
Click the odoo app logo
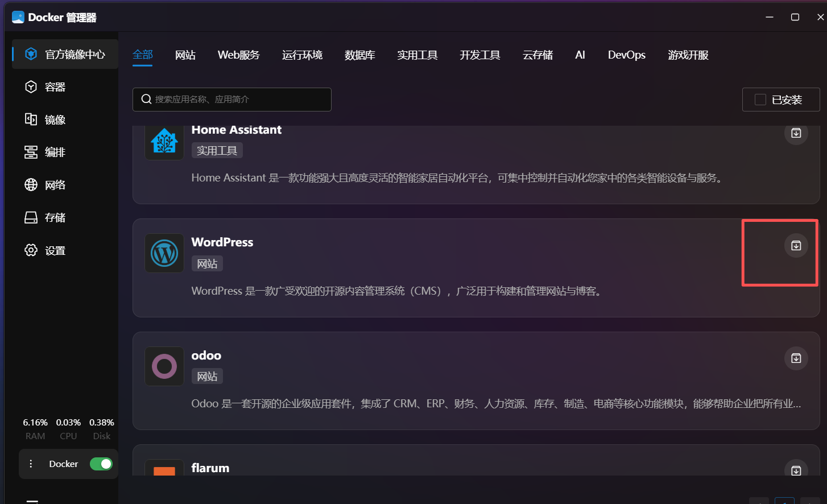(x=164, y=366)
